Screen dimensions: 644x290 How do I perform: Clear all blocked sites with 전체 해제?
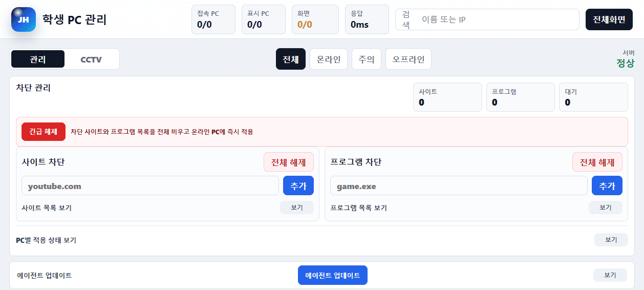click(289, 162)
